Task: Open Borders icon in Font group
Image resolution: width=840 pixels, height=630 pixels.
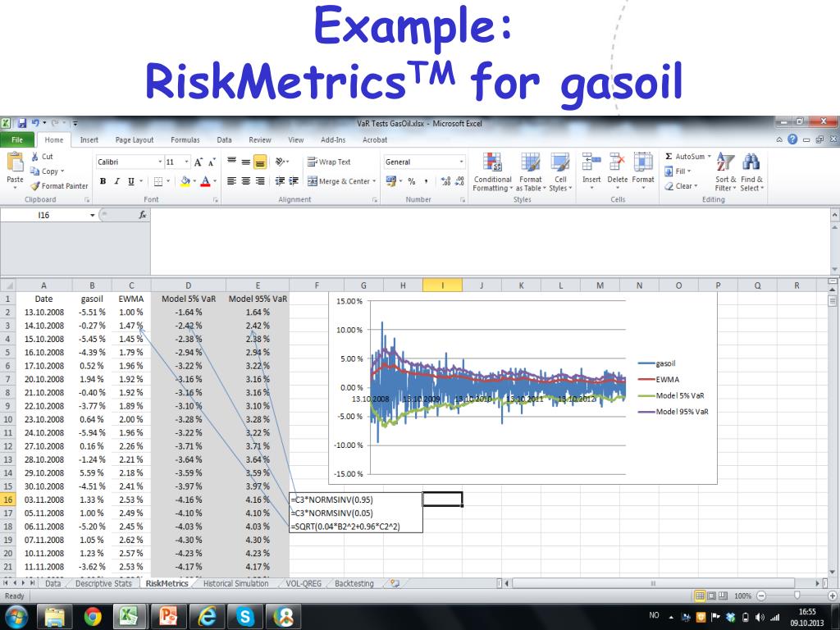Action: pyautogui.click(x=158, y=181)
